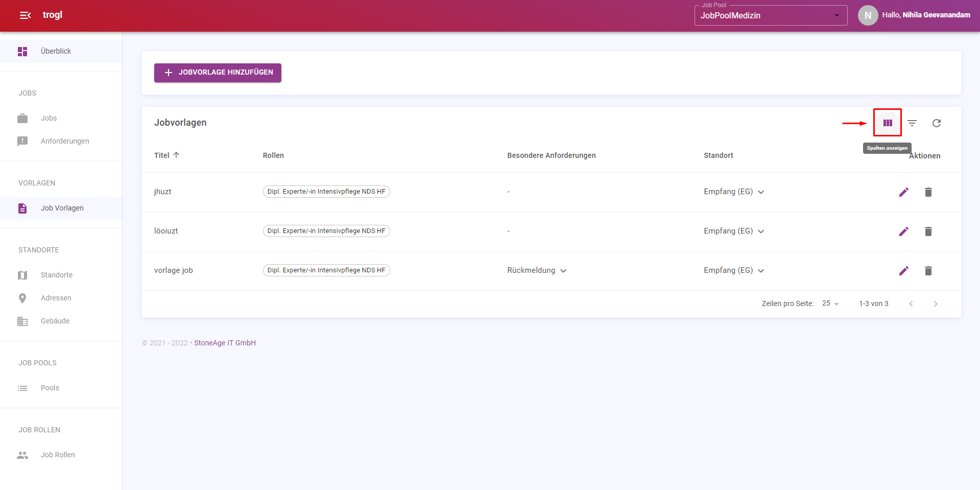Screen dimensions: 980x490
Task: Go to next page arrow
Action: [936, 304]
